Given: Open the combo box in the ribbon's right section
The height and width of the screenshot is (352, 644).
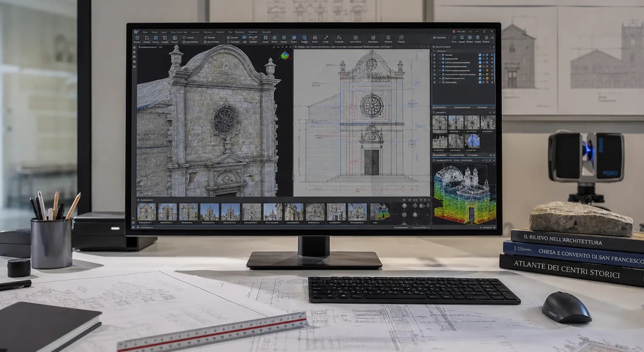Looking at the screenshot, I should tap(441, 37).
